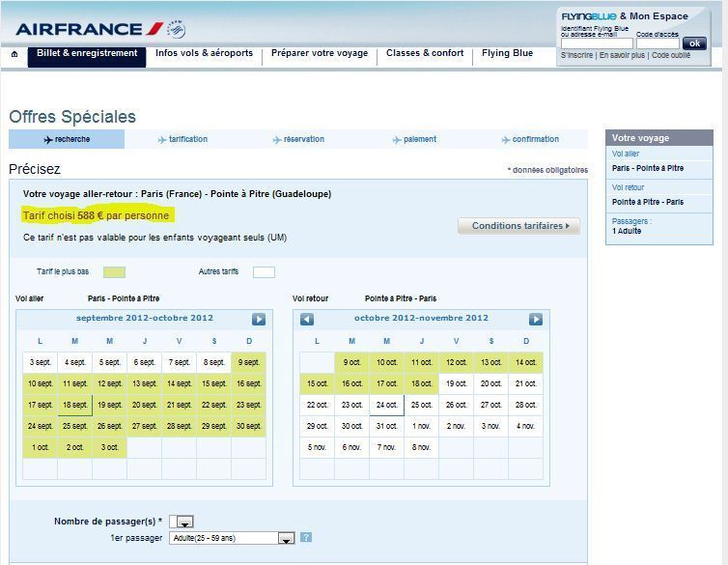Image resolution: width=728 pixels, height=565 pixels.
Task: Click the Code oublié link
Action: (x=671, y=56)
